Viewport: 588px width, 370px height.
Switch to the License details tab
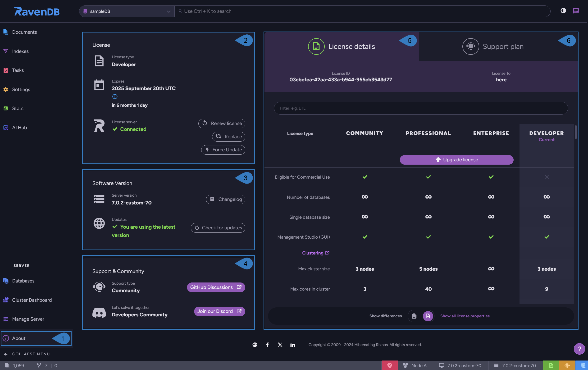pos(341,46)
